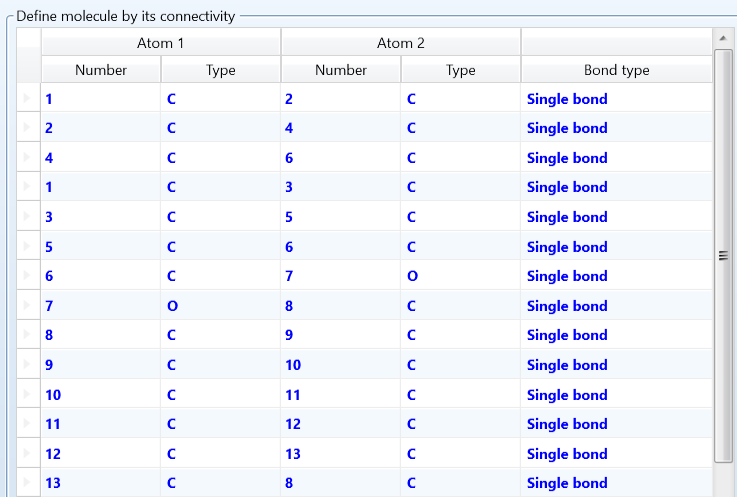Screen dimensions: 737x497
Task: Click the top-left corner cell of the table
Action: click(29, 56)
